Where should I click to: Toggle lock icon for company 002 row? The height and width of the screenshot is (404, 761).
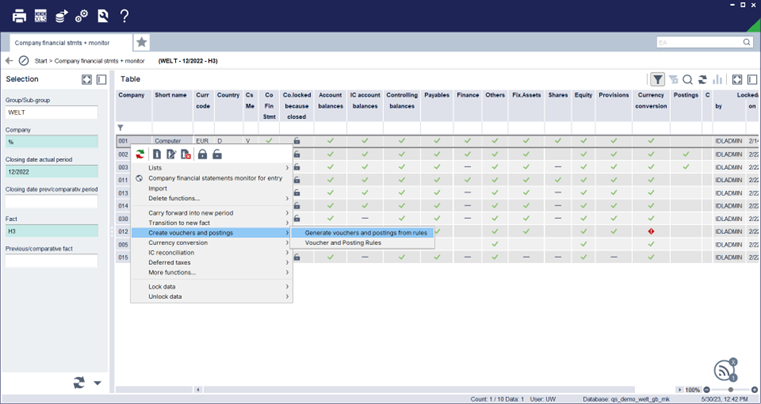(x=297, y=154)
